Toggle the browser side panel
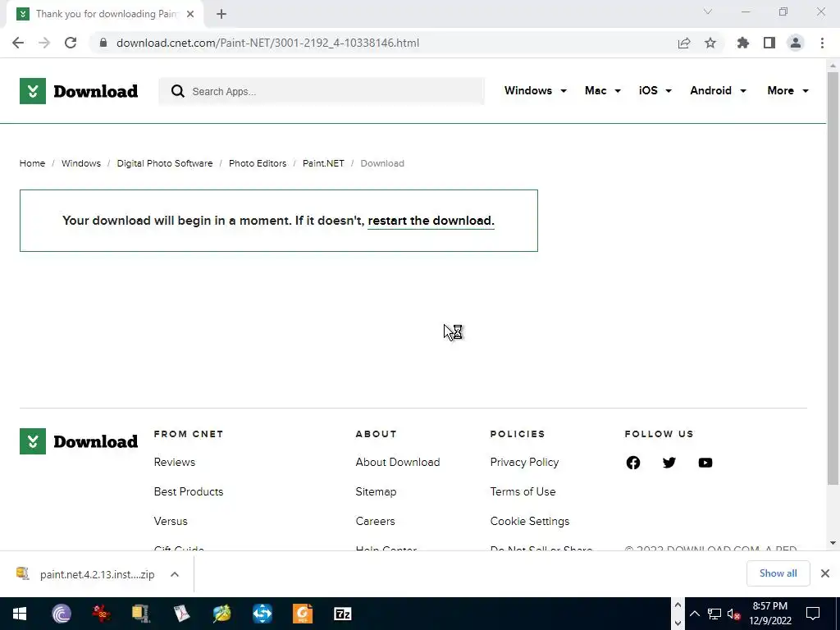 (x=769, y=43)
